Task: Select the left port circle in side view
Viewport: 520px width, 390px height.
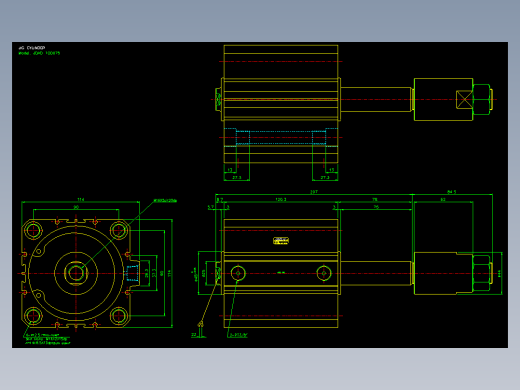Action: point(238,273)
